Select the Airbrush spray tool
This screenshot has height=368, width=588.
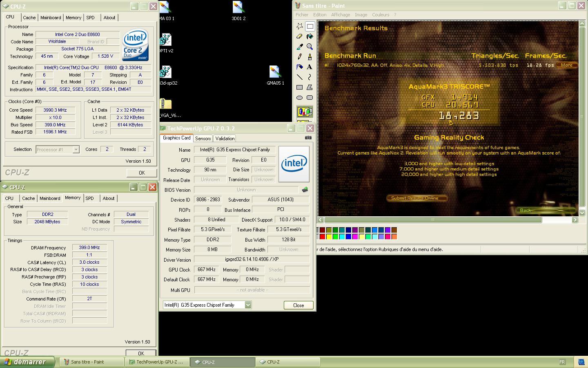300,67
